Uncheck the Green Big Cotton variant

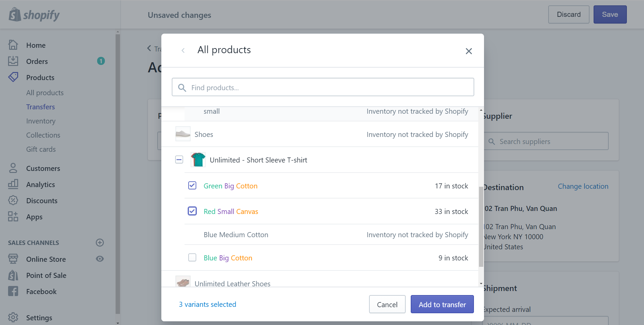tap(192, 185)
